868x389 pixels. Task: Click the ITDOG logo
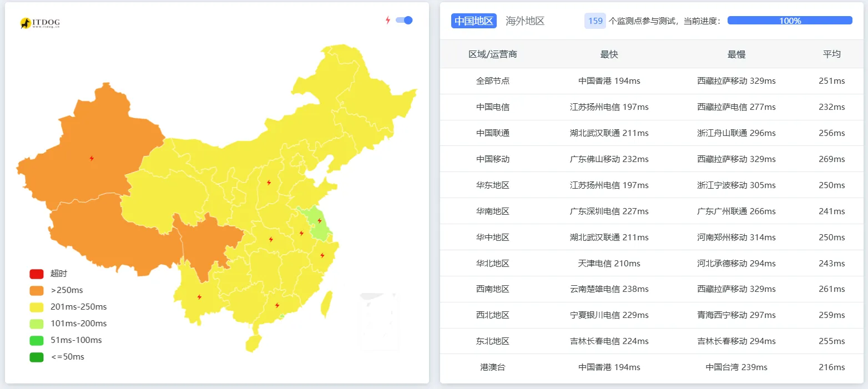point(40,23)
